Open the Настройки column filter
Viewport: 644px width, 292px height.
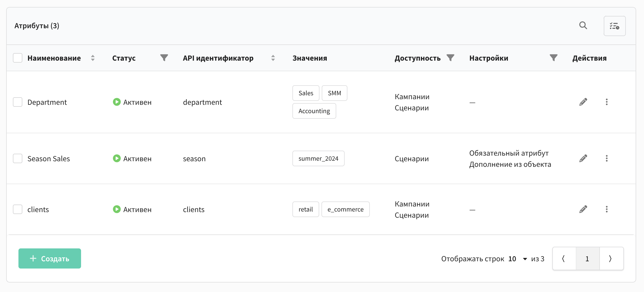click(553, 58)
